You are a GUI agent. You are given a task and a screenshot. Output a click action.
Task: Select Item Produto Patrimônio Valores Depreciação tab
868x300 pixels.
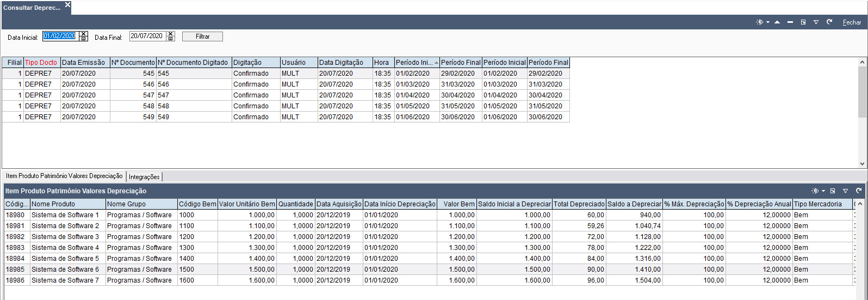point(64,176)
